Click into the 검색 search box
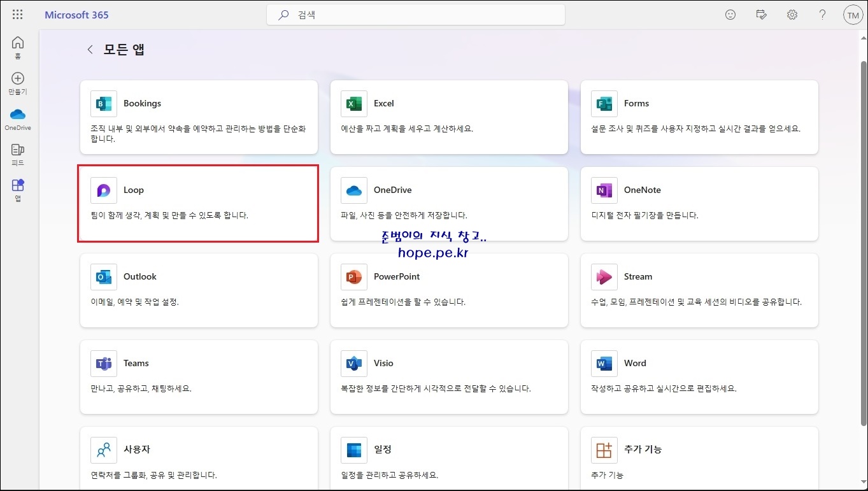The image size is (868, 491). click(x=416, y=15)
